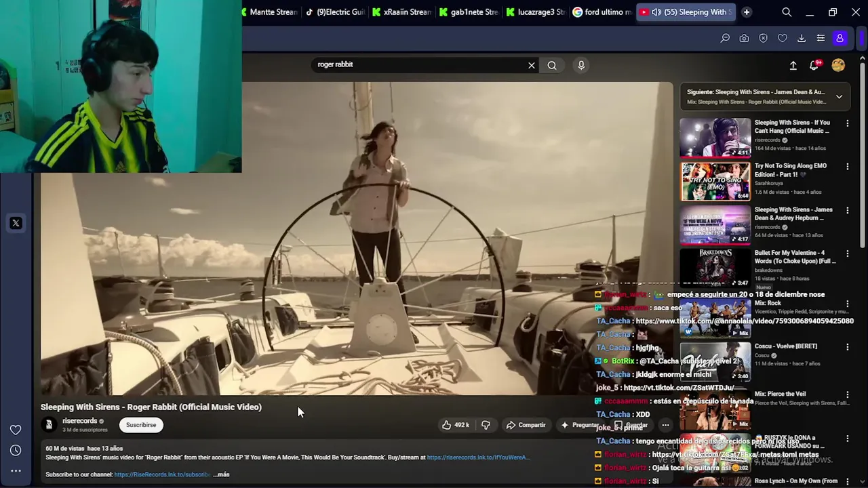Image resolution: width=868 pixels, height=488 pixels.
Task: Open the browser easy setup sliders icon
Action: click(821, 39)
